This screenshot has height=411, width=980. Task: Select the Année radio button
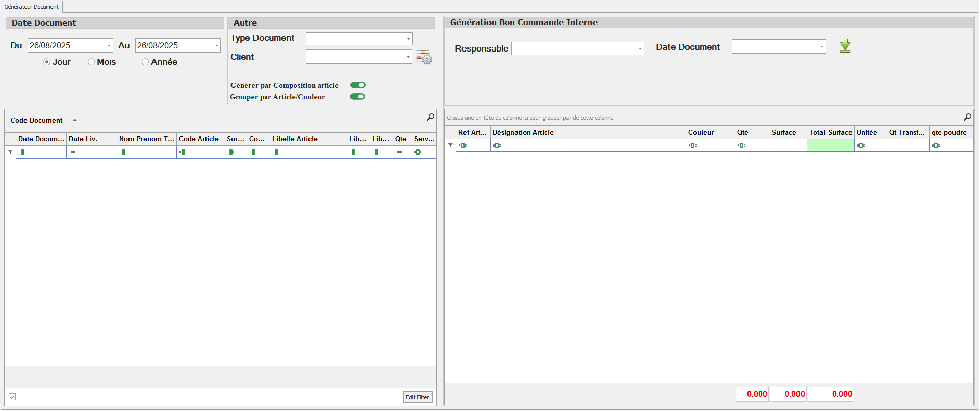pyautogui.click(x=145, y=62)
